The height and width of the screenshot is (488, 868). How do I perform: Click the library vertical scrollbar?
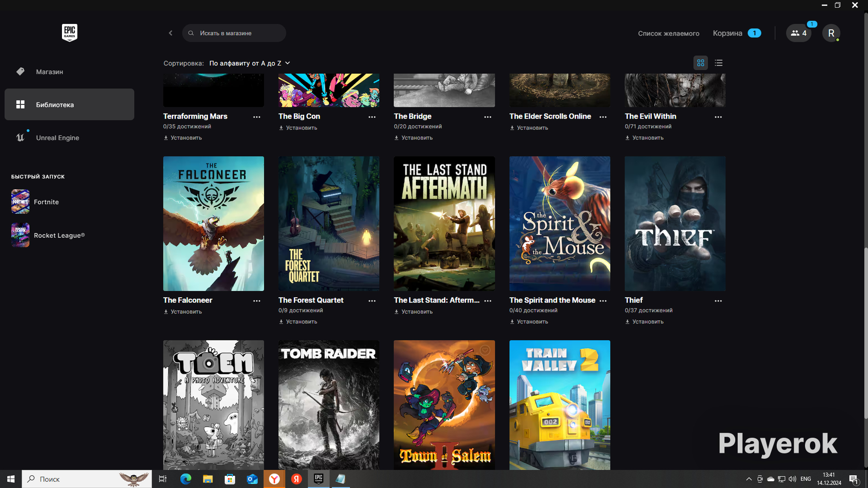pyautogui.click(x=865, y=332)
